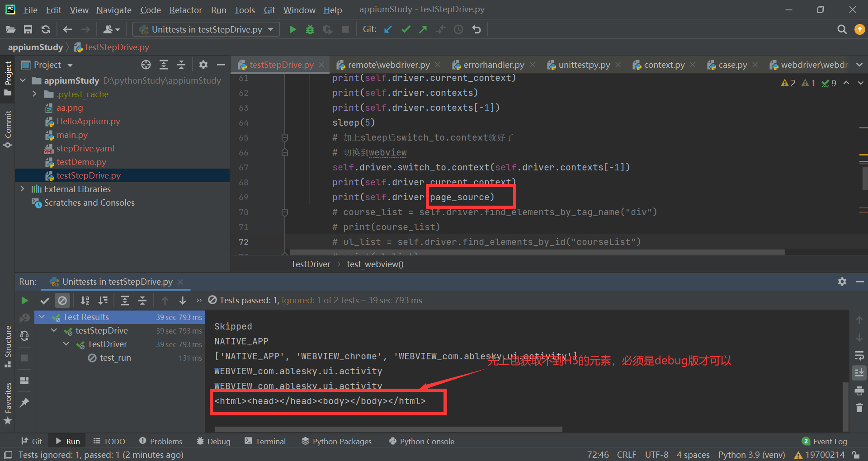This screenshot has width=868, height=461.
Task: Collapse Test Results tree node
Action: click(42, 317)
